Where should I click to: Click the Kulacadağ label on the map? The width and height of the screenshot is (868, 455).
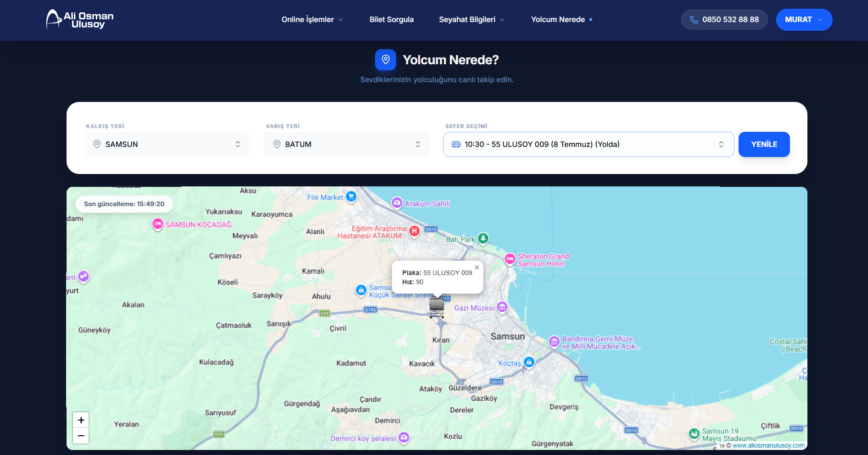tap(216, 362)
